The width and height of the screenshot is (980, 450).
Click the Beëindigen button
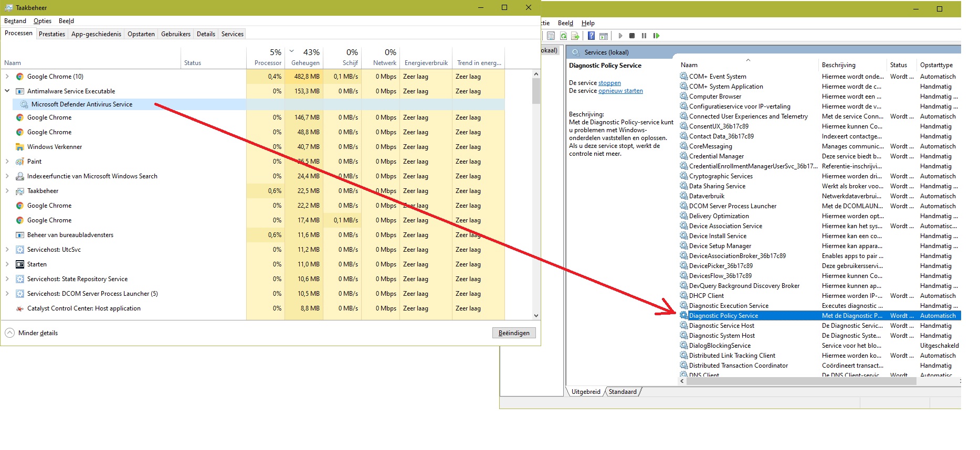(x=514, y=333)
